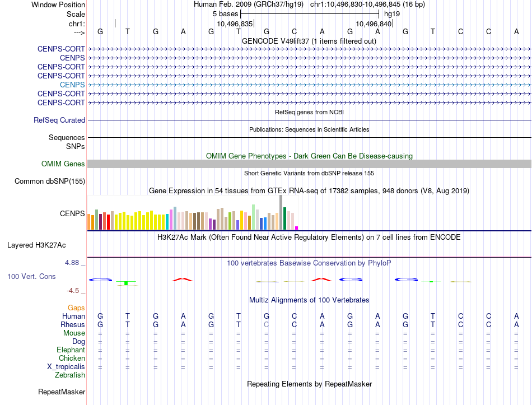Click the -4.5 PhyloP lower limit
The image size is (532, 405).
coord(73,291)
